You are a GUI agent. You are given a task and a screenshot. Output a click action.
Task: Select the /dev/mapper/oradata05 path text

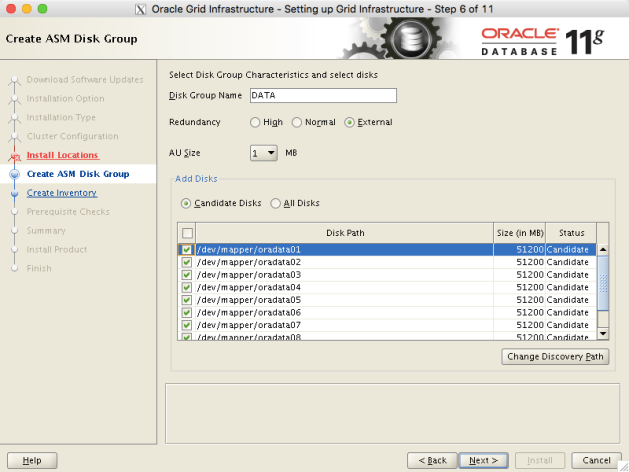pos(249,300)
